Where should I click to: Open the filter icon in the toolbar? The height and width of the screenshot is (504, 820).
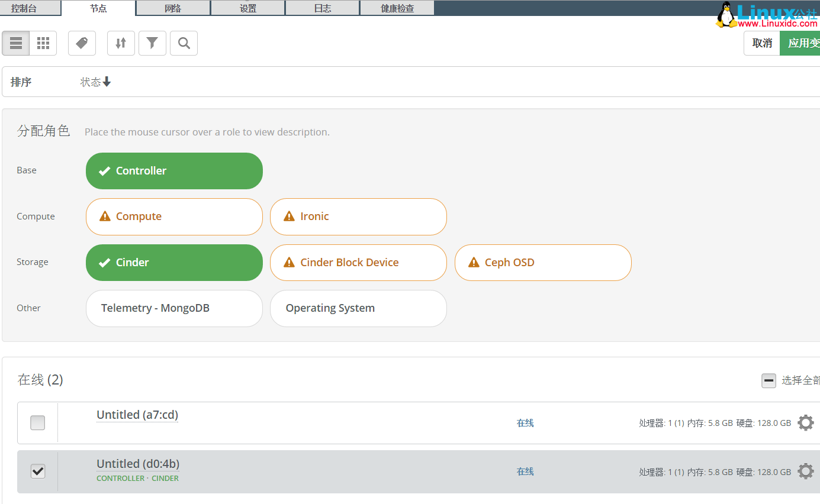152,43
